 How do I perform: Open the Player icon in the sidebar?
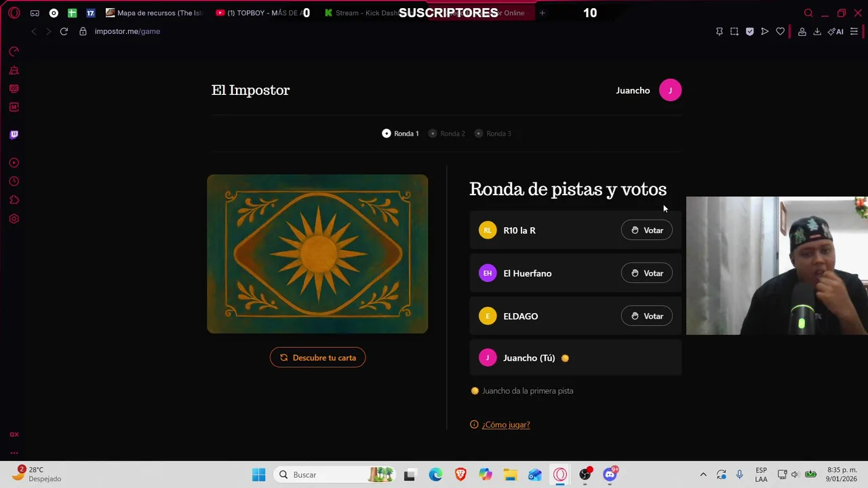coord(14,163)
